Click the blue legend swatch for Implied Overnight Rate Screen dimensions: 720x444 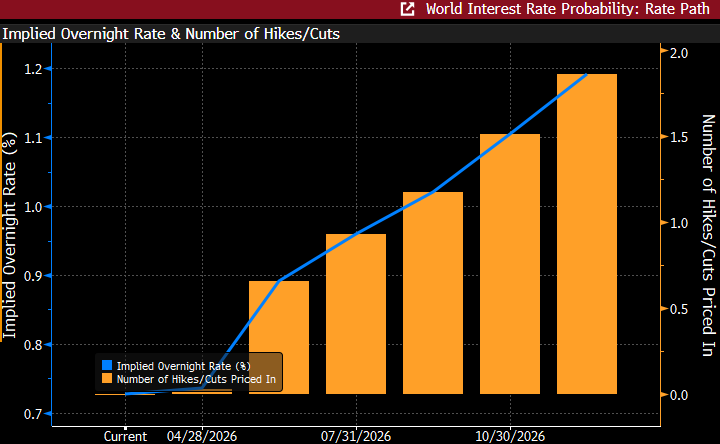107,366
